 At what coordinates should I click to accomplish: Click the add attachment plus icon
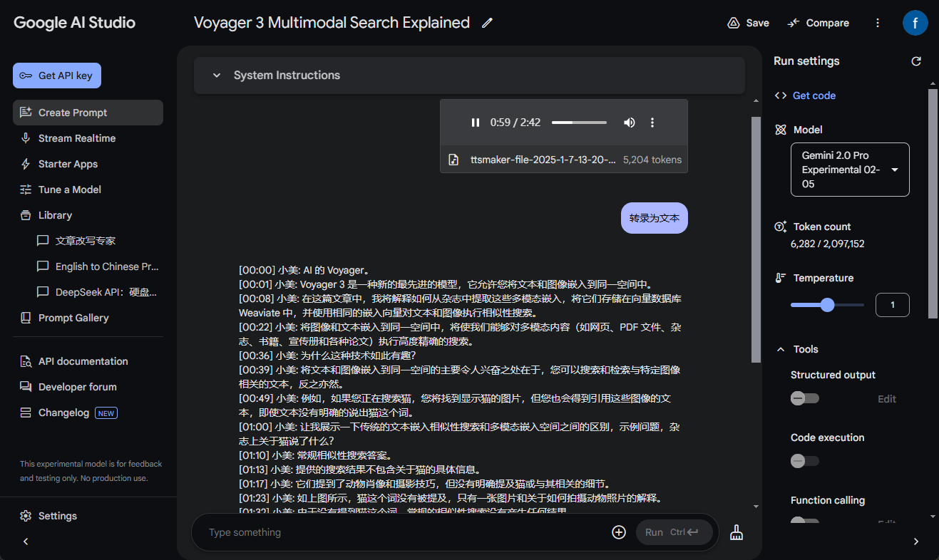[x=619, y=532]
